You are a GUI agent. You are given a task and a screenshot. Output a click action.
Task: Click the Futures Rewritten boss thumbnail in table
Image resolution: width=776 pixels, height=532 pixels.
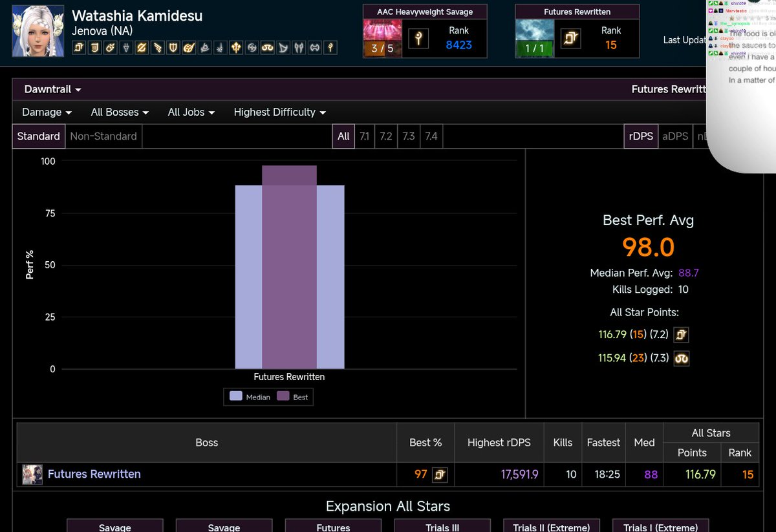(x=32, y=474)
